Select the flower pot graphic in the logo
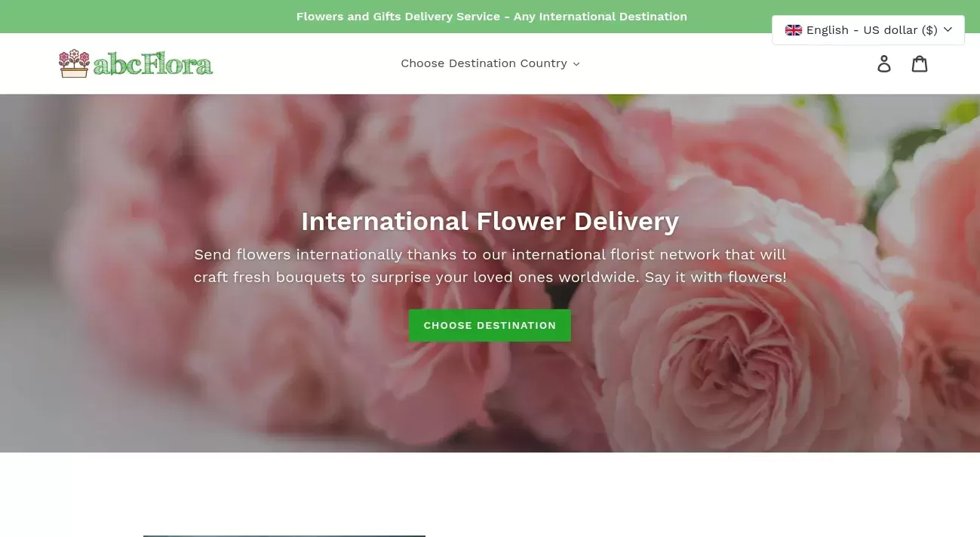Screen dimensions: 980x537 (x=74, y=63)
